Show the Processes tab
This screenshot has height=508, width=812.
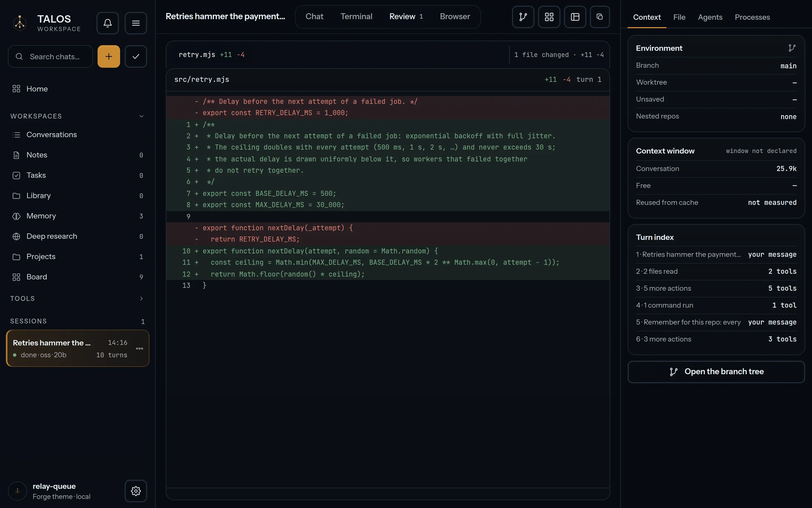pos(752,17)
